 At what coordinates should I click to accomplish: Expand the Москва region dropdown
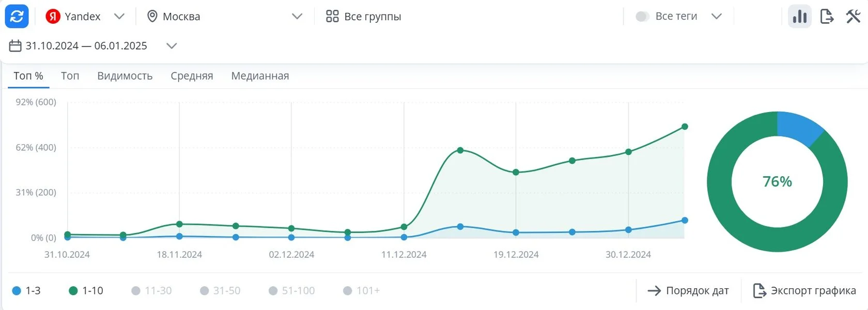[297, 17]
